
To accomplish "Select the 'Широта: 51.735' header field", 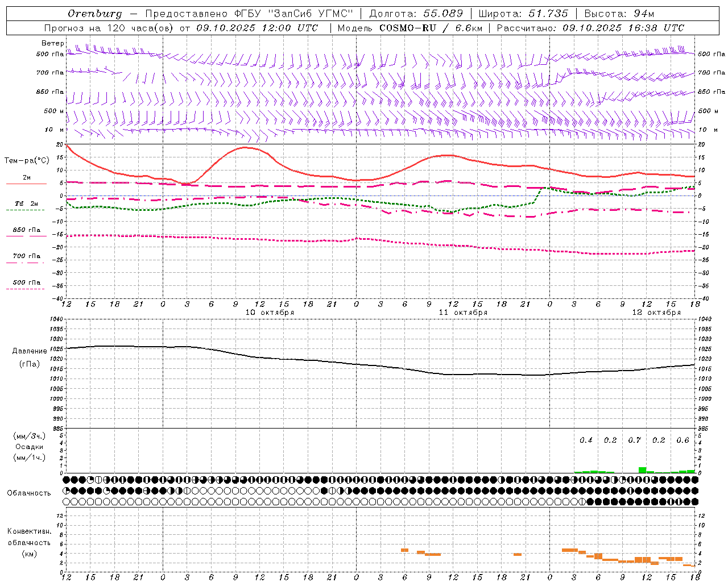I will (523, 14).
